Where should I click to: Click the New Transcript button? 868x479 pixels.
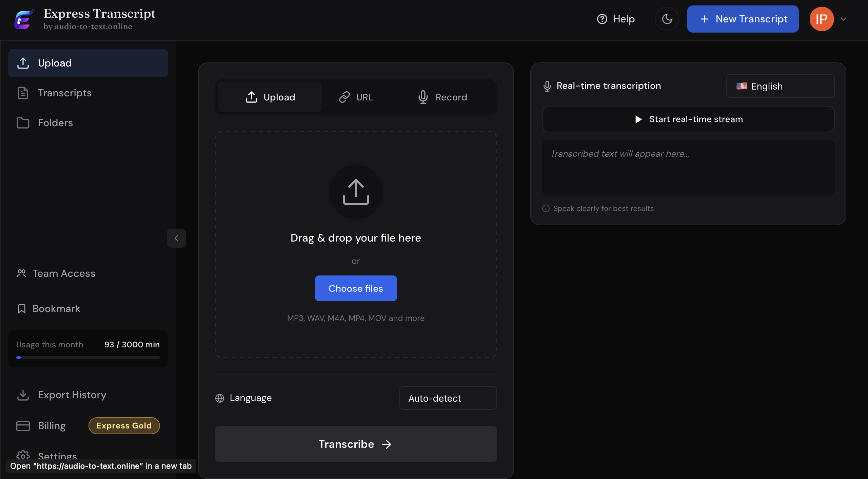(743, 19)
